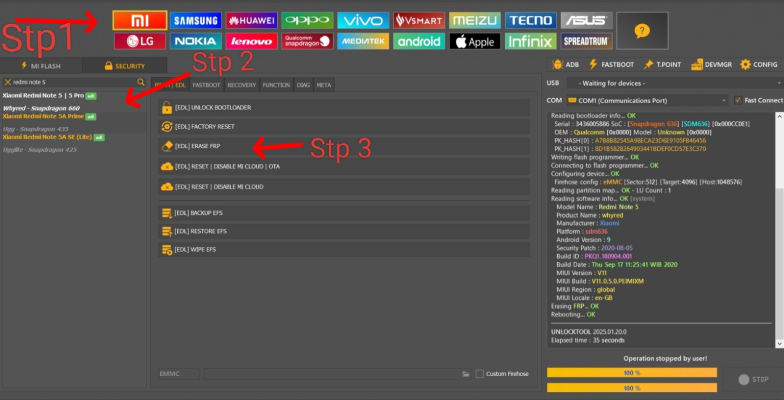
Task: Open the ASUS brand tile
Action: pos(586,20)
